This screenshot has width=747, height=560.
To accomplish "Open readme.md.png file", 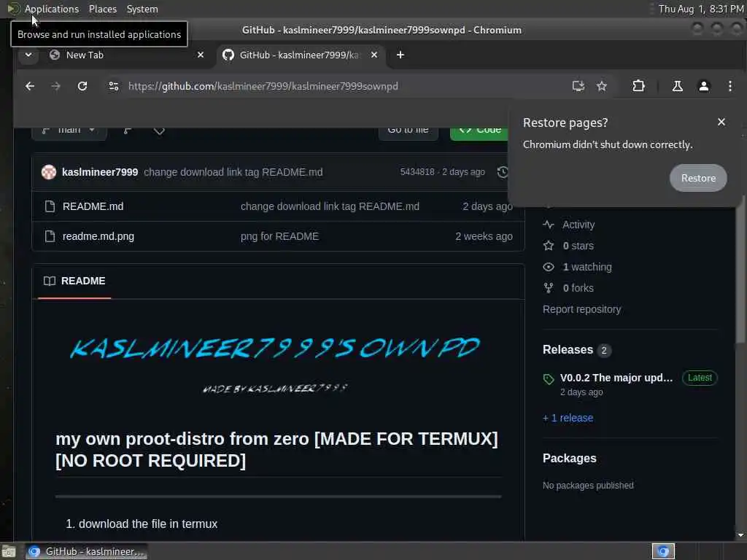I will [98, 236].
